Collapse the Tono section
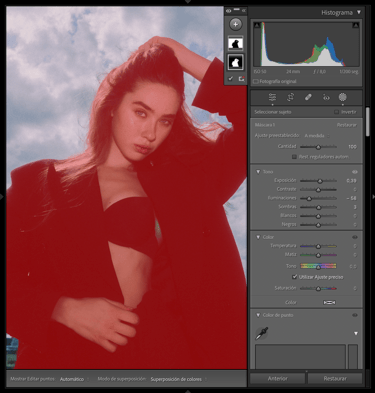 (x=258, y=172)
